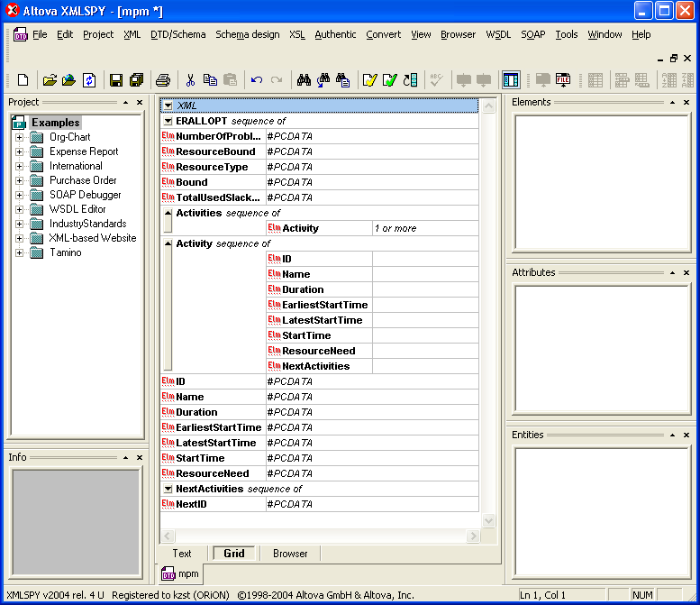Click the grid horizontal scrollbar right arrow
The width and height of the screenshot is (700, 605).
click(x=473, y=536)
